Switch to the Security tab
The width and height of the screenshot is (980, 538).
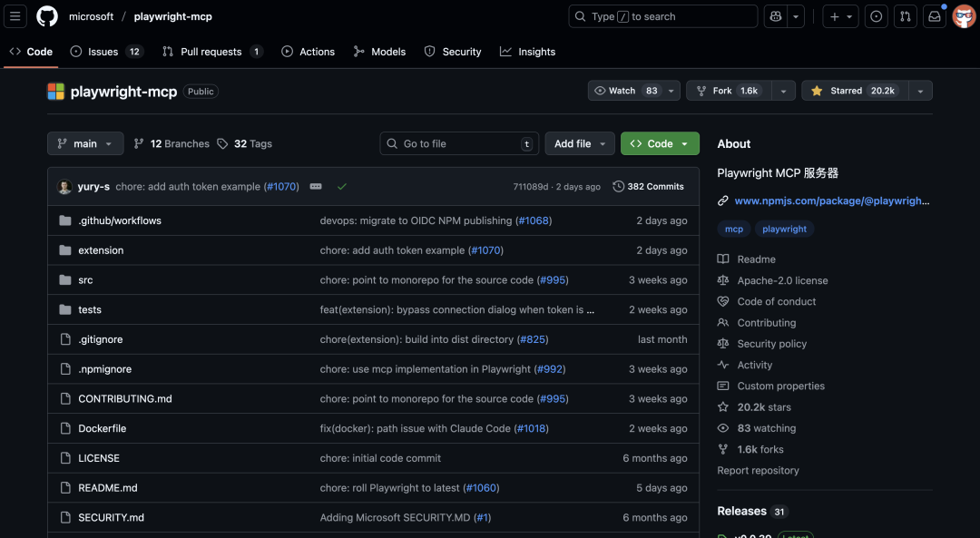[453, 52]
